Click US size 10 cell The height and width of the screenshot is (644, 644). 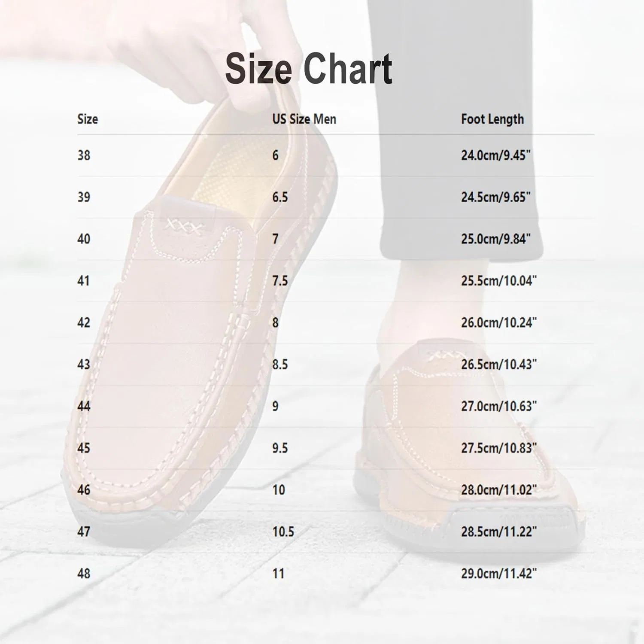(x=279, y=490)
